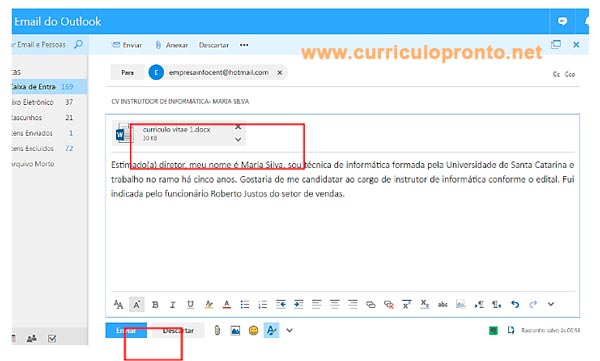Remove the curriculo vitae attachment
This screenshot has width=600, height=361.
(x=238, y=127)
